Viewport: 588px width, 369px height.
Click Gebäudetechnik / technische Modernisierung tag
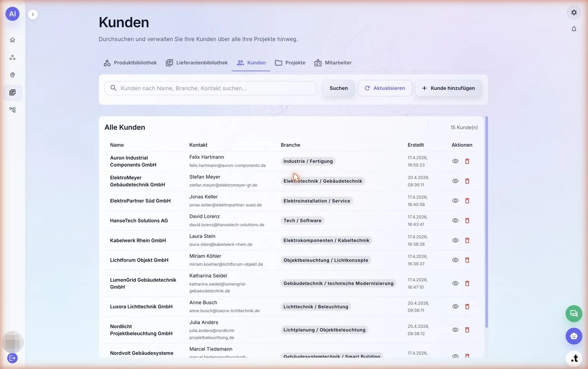[339, 284]
